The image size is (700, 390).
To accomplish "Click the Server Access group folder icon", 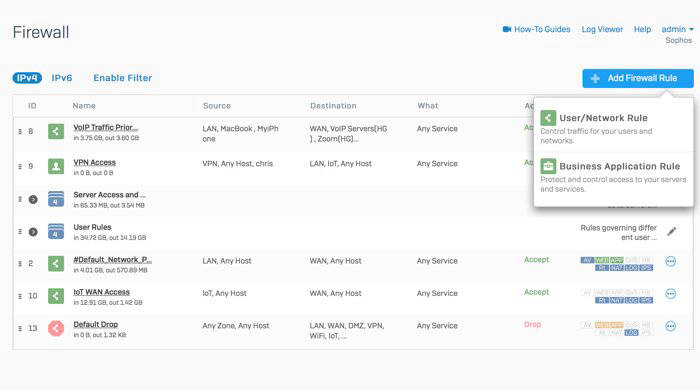I will tap(56, 199).
